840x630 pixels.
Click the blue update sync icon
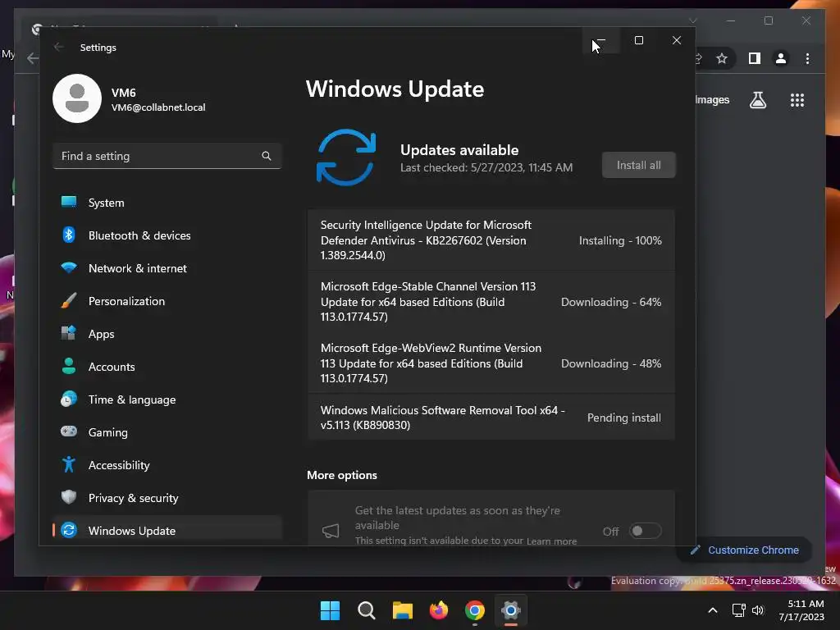pos(346,157)
